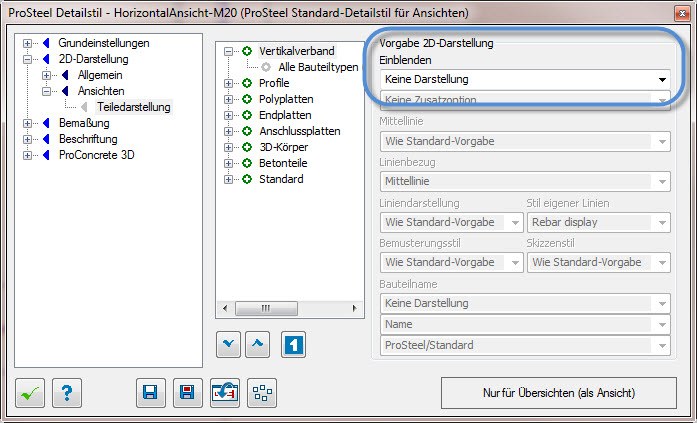This screenshot has height=423, width=697.
Task: Click the green icon beside Betonteile
Action: 247,163
